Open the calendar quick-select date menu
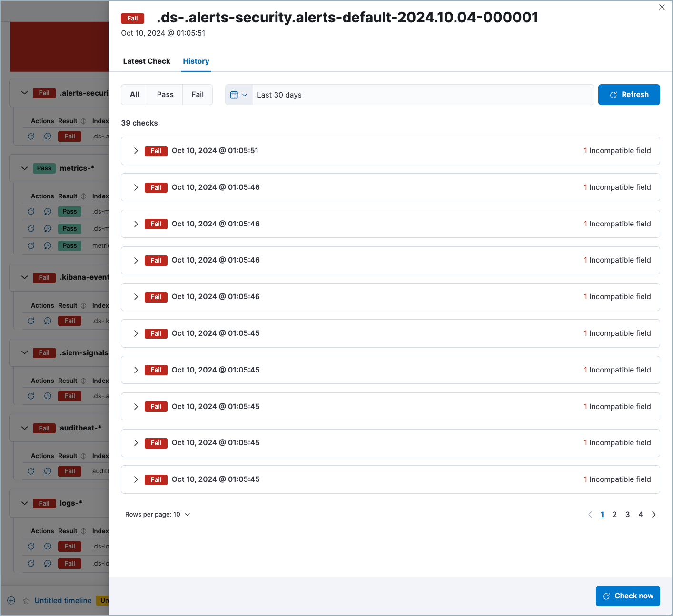This screenshot has height=616, width=673. pos(238,95)
